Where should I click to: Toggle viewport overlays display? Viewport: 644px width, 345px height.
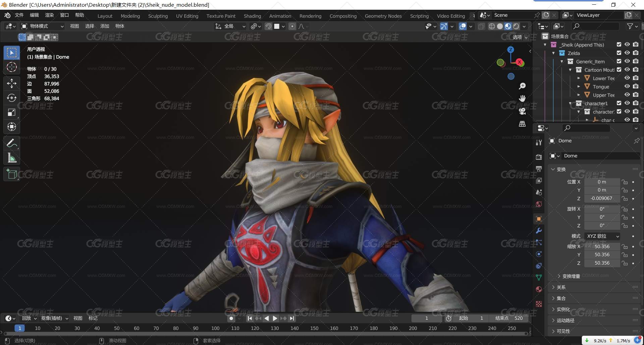click(x=463, y=26)
